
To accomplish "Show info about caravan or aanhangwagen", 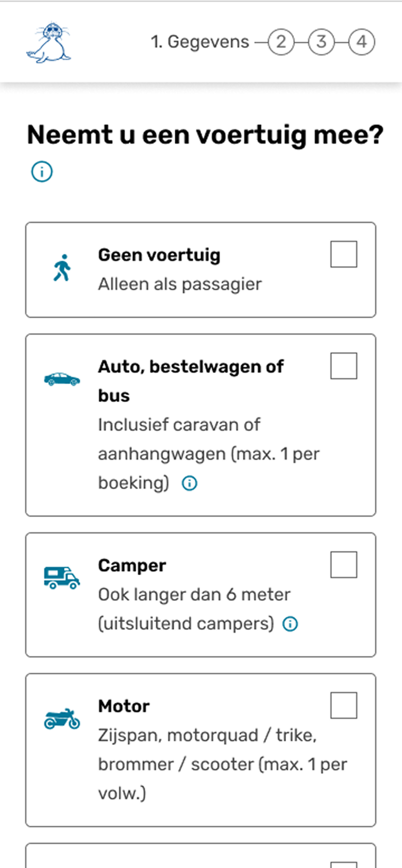I will click(x=190, y=483).
